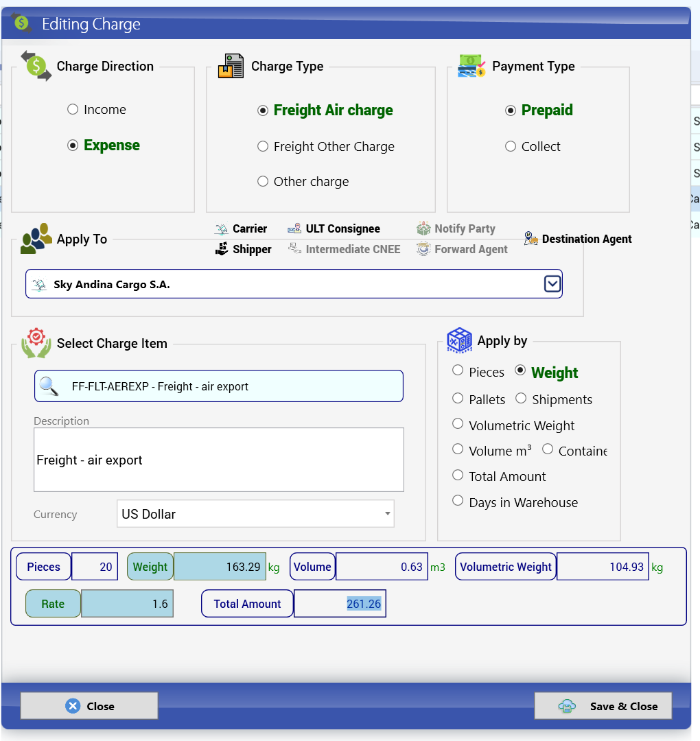Select the Expense radio button

pos(73,145)
